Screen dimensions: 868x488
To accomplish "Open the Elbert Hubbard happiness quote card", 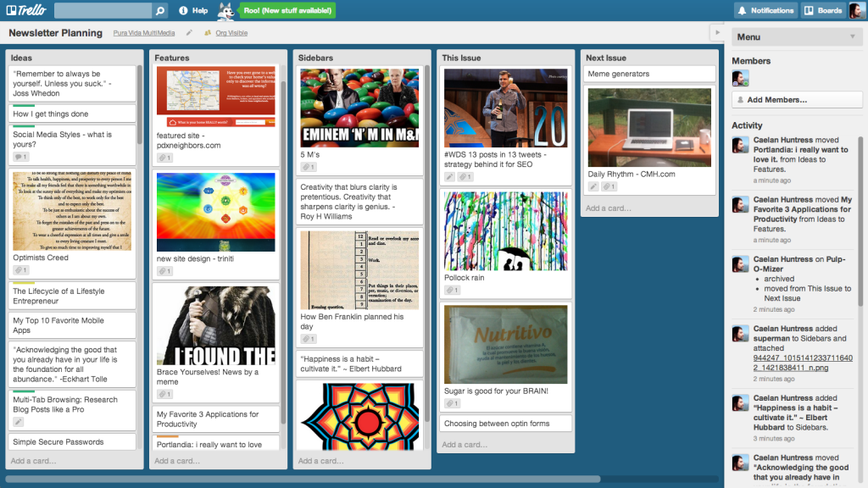I will (359, 363).
